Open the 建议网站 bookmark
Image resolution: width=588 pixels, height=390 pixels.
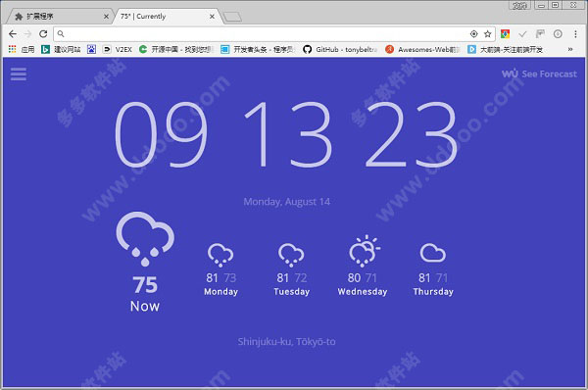pyautogui.click(x=61, y=49)
